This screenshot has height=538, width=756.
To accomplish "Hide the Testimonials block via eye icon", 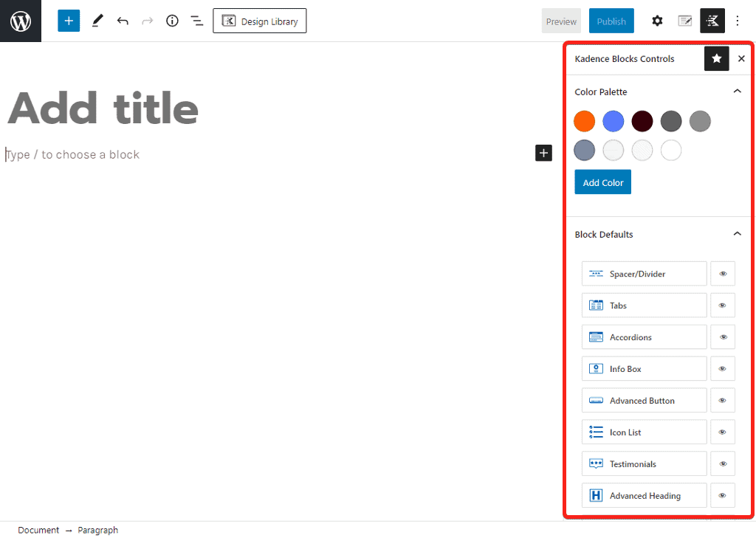I will pos(723,464).
